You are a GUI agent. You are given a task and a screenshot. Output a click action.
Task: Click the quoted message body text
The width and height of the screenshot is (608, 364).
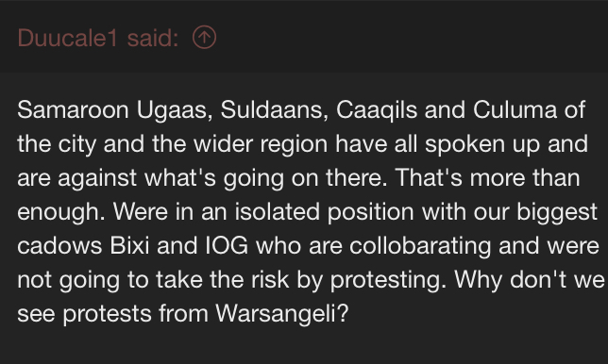[x=311, y=211]
